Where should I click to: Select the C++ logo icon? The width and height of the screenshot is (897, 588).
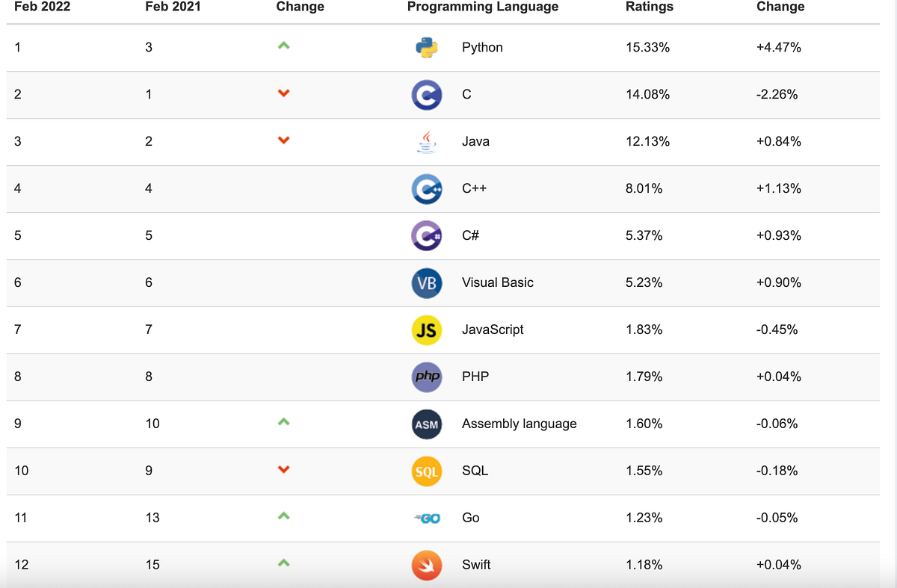click(x=427, y=188)
